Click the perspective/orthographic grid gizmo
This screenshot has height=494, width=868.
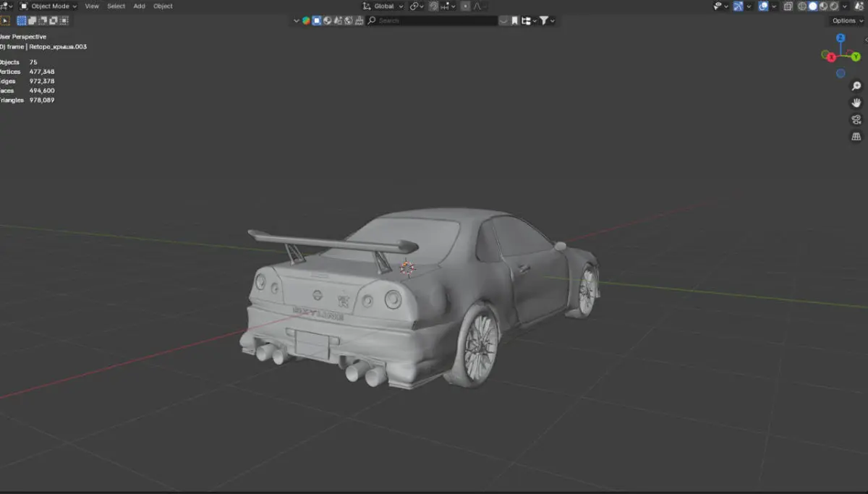856,136
